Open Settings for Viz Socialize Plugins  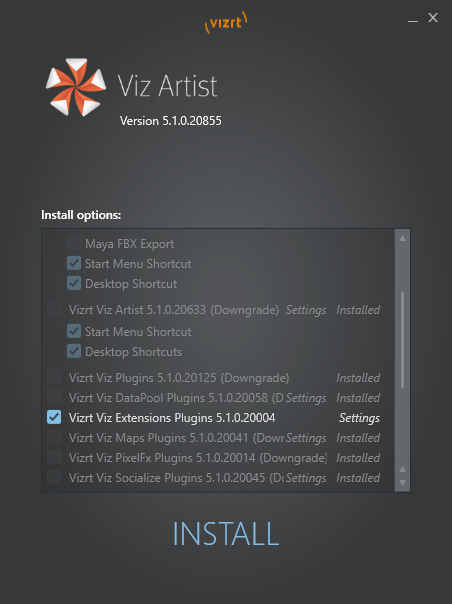click(306, 478)
